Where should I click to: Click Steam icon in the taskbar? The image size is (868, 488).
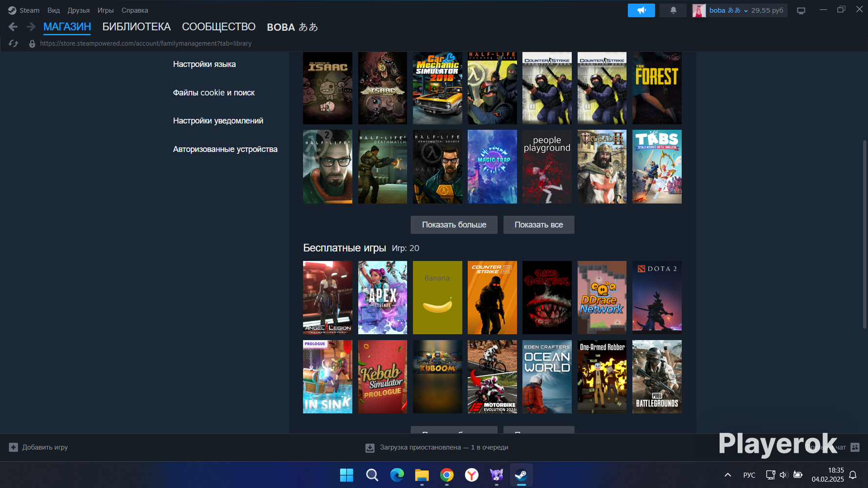coord(521,475)
